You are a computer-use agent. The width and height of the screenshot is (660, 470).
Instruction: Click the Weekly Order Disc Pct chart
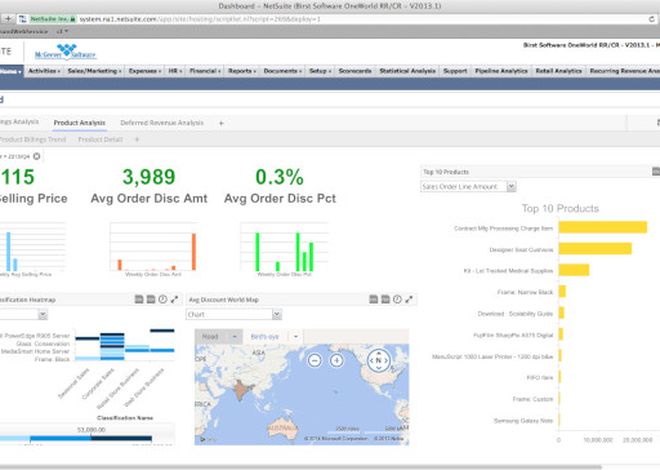(x=284, y=247)
